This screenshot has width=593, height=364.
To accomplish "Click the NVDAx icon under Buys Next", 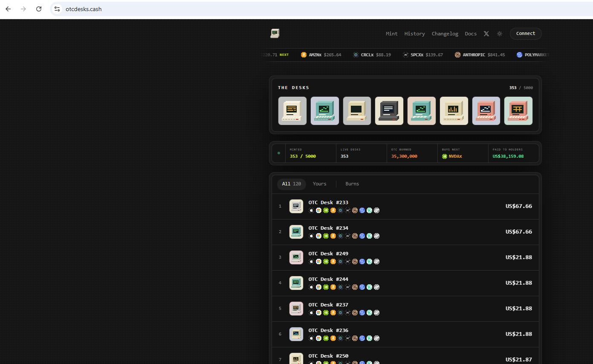I will [x=445, y=156].
